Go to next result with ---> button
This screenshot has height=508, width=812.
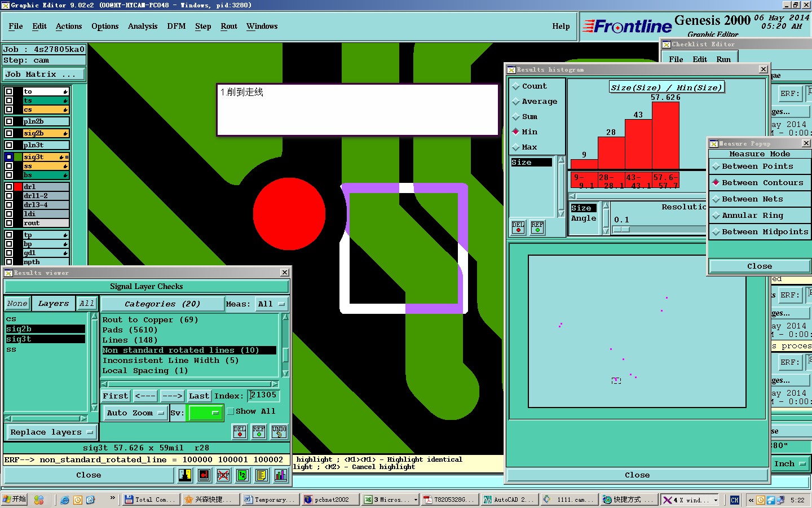[173, 396]
